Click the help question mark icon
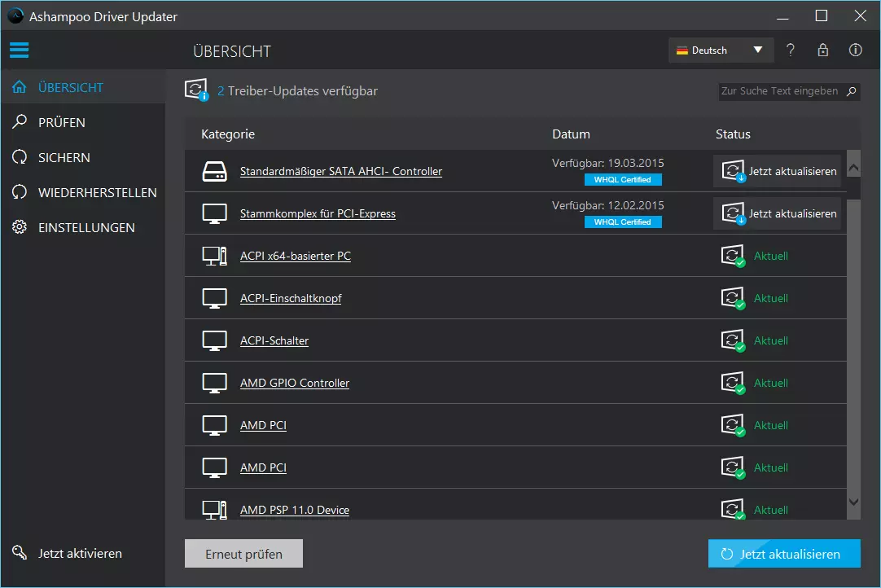 pyautogui.click(x=791, y=50)
